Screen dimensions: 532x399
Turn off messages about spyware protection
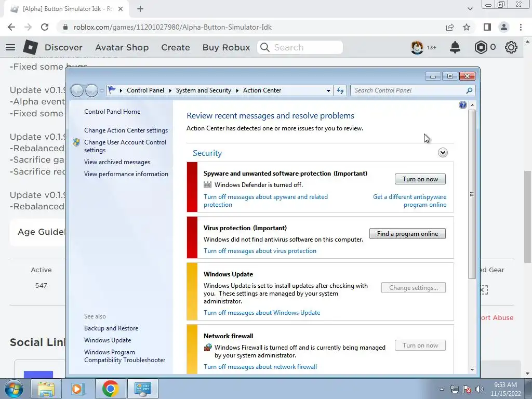point(265,201)
